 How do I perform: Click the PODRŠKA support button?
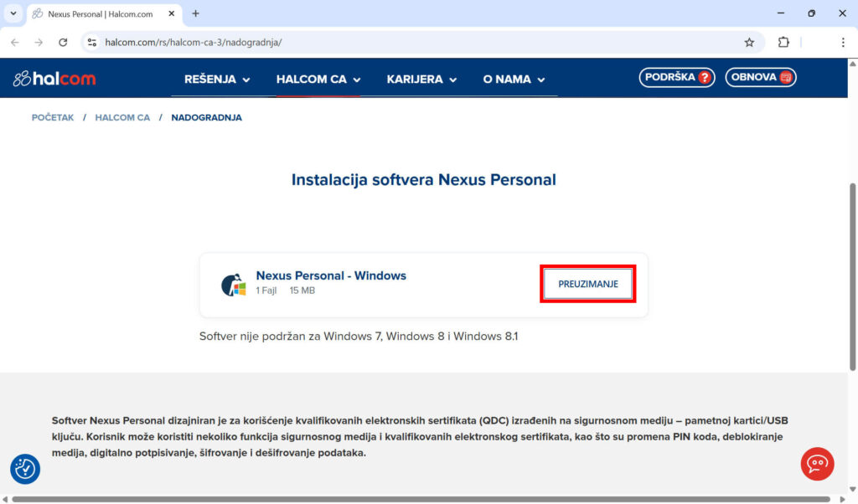[676, 77]
